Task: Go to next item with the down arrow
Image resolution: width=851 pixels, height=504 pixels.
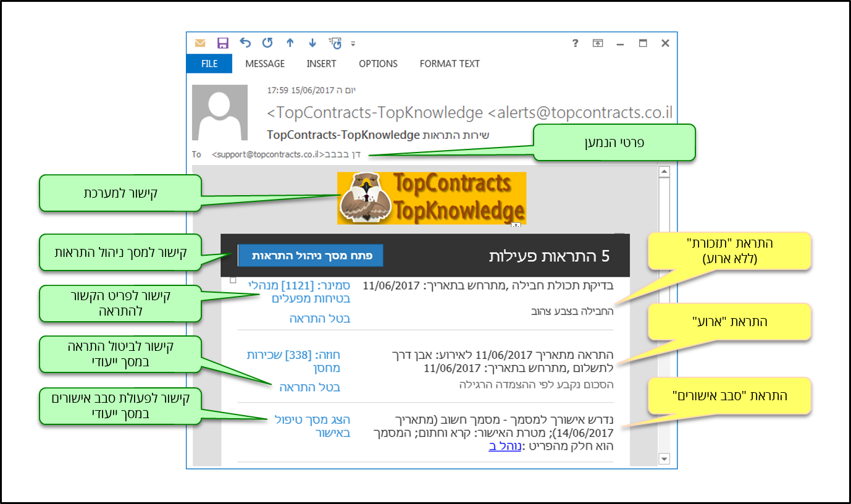Action: point(312,43)
